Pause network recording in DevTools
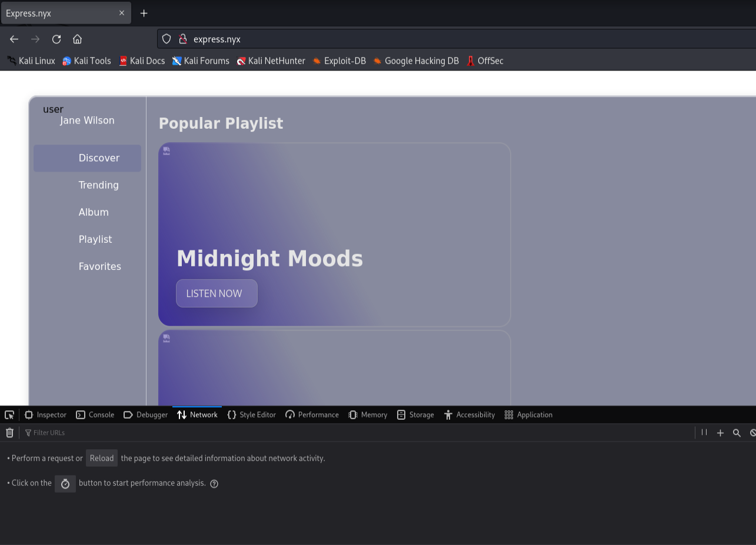Viewport: 756px width, 545px height. (704, 433)
